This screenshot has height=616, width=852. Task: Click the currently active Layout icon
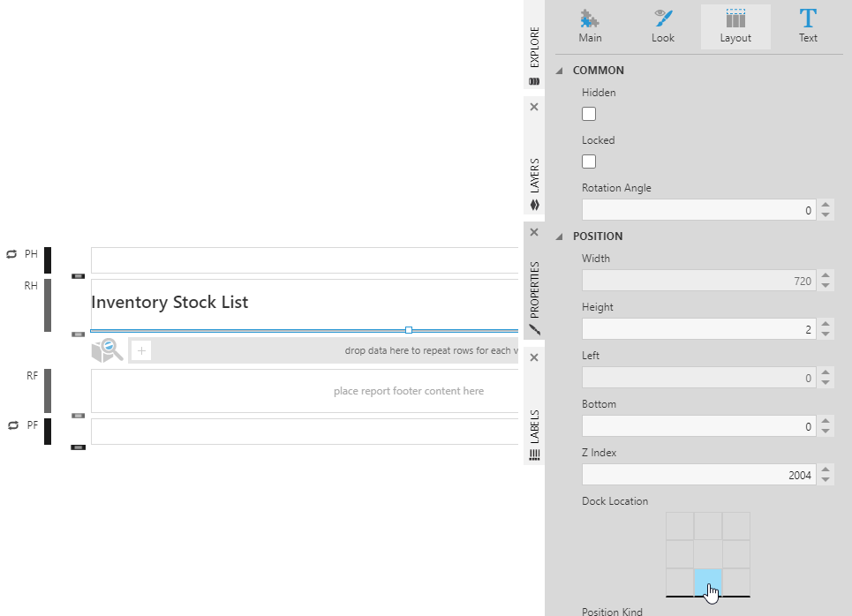[x=735, y=26]
